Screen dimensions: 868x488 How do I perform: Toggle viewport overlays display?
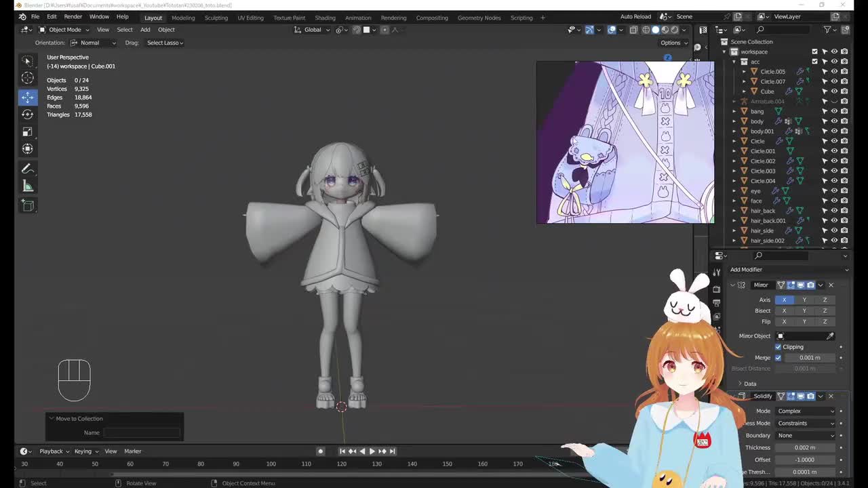[x=612, y=30]
